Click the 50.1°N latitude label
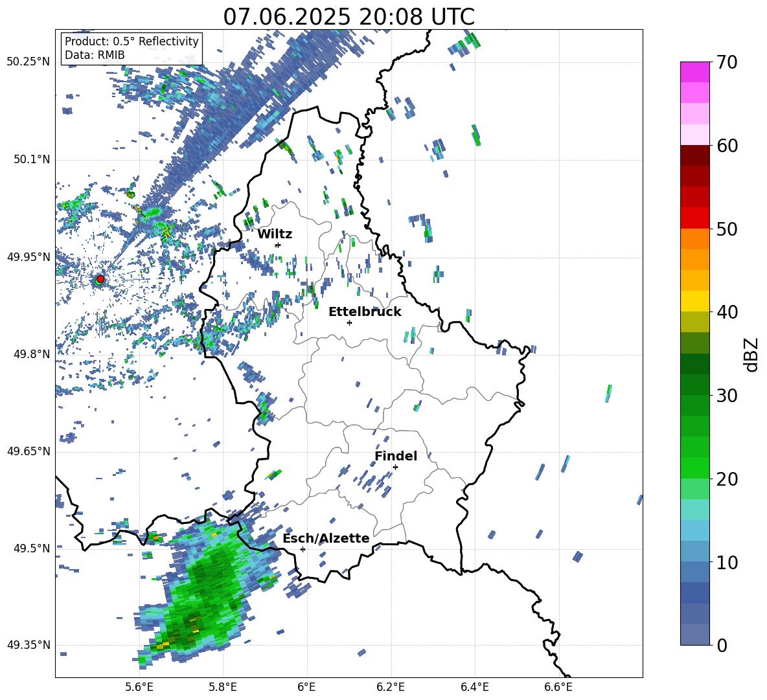The image size is (767, 700). (x=32, y=159)
